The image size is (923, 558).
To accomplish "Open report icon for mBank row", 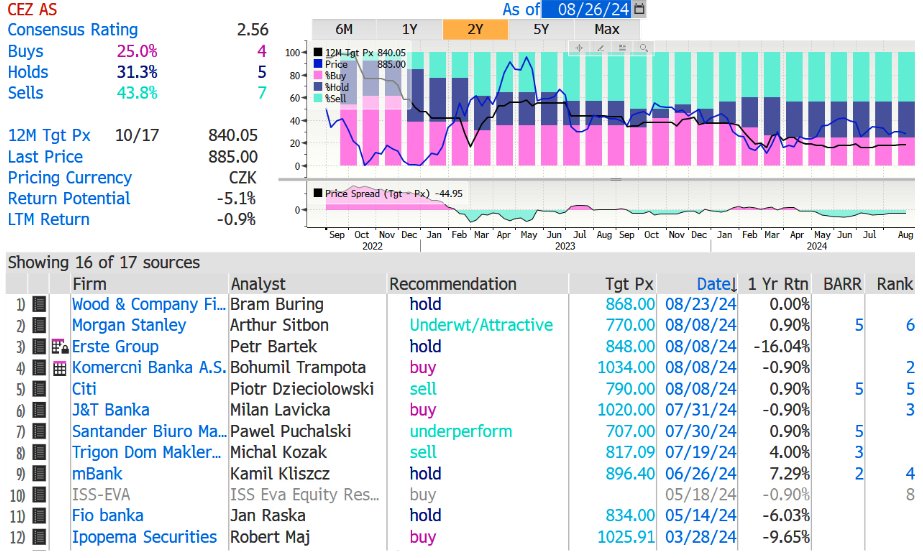I will tap(39, 474).
